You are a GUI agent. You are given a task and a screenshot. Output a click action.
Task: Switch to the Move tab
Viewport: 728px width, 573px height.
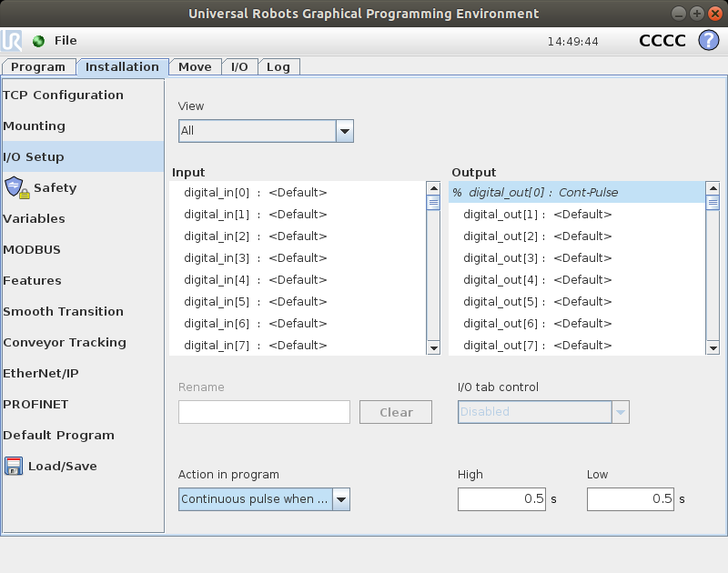point(195,66)
